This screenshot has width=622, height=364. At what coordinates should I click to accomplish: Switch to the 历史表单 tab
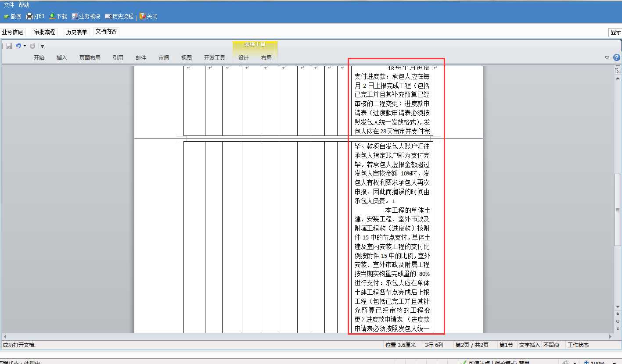(76, 32)
